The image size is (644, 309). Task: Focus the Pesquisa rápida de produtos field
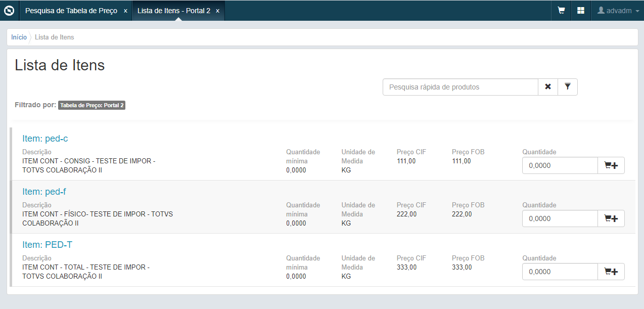pos(460,87)
